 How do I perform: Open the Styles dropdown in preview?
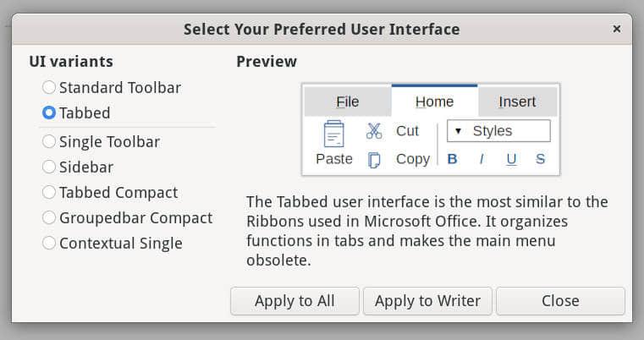click(498, 131)
